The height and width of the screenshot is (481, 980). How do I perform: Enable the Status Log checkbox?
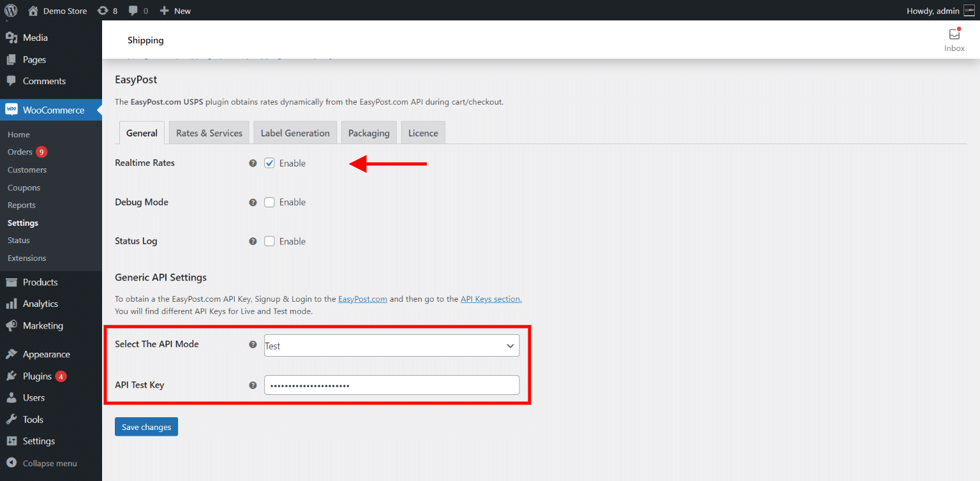270,241
